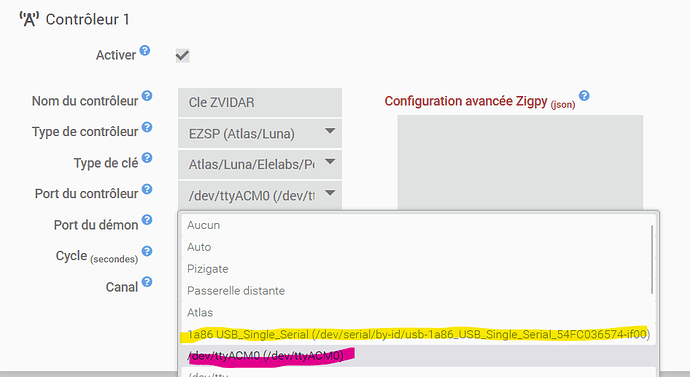Choose the 1a86 USB_Single_Serial port entry
690x377 pixels.
[x=418, y=334]
